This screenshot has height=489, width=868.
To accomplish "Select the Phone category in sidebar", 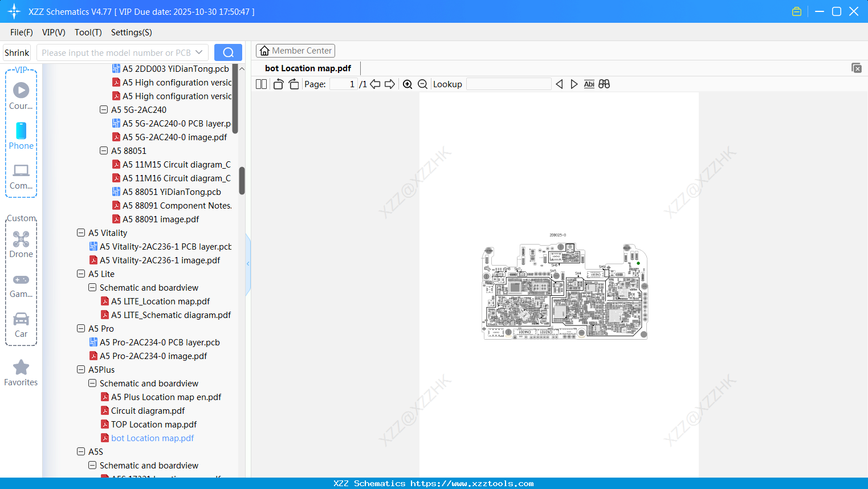I will [x=21, y=136].
